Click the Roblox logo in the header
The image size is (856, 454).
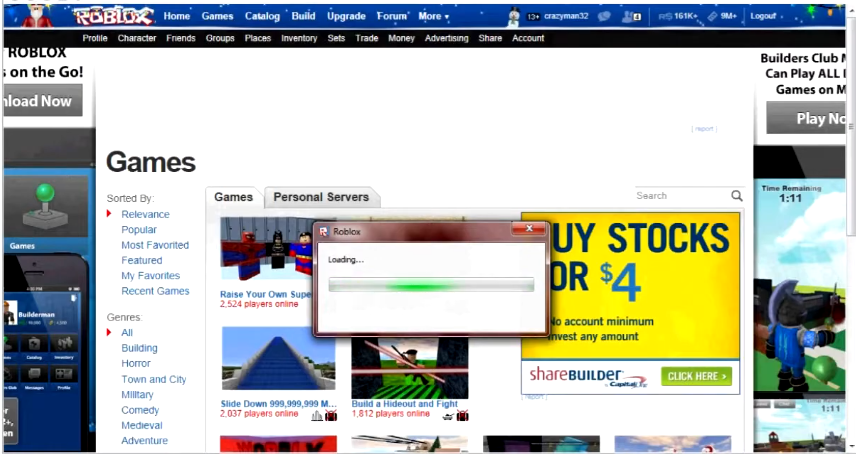(x=112, y=16)
